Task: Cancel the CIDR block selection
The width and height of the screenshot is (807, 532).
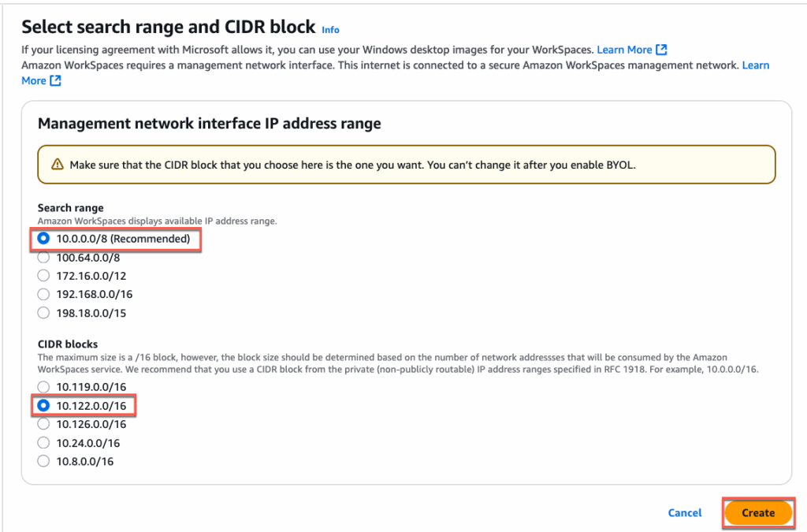Action: coord(684,512)
